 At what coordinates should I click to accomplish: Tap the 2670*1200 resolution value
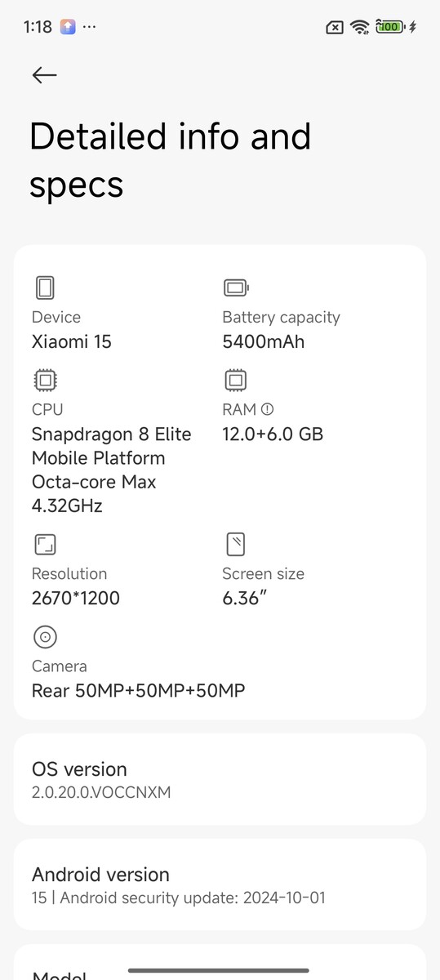click(76, 598)
